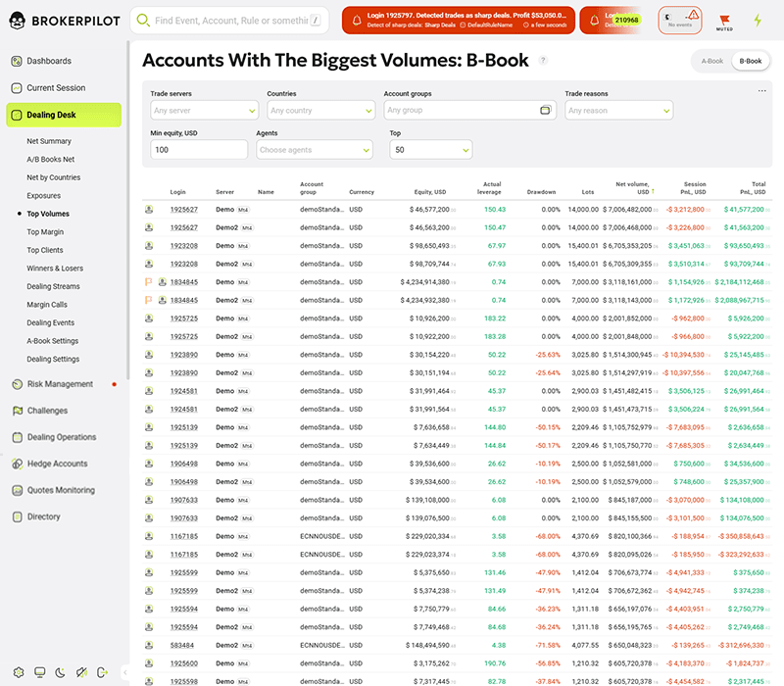Image resolution: width=784 pixels, height=686 pixels.
Task: Toggle dark mode with the moon icon
Action: tap(61, 672)
